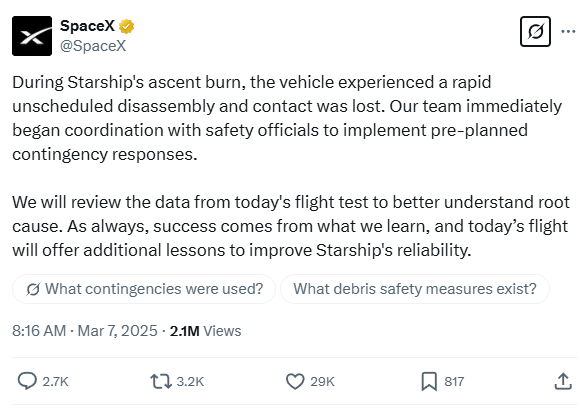The width and height of the screenshot is (580, 412).
Task: Click the reply speech bubble icon
Action: pyautogui.click(x=27, y=381)
